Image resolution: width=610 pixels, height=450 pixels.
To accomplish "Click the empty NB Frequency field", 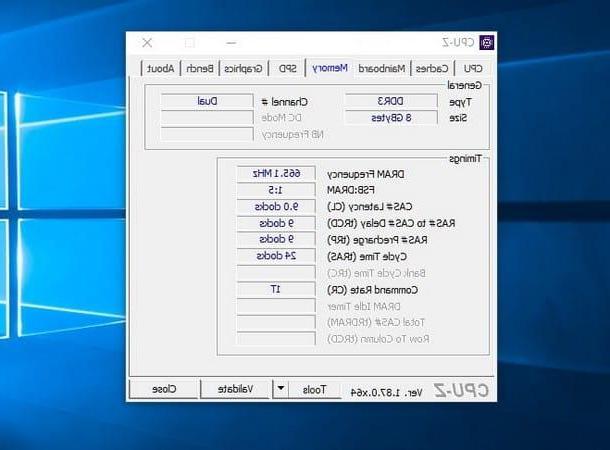I will coord(207,134).
